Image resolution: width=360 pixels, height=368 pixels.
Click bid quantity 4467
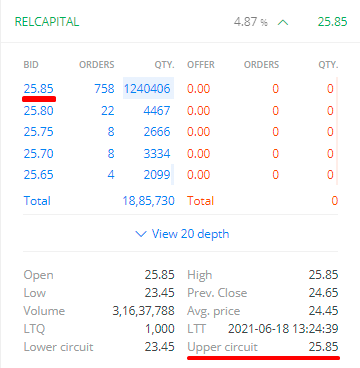click(157, 110)
